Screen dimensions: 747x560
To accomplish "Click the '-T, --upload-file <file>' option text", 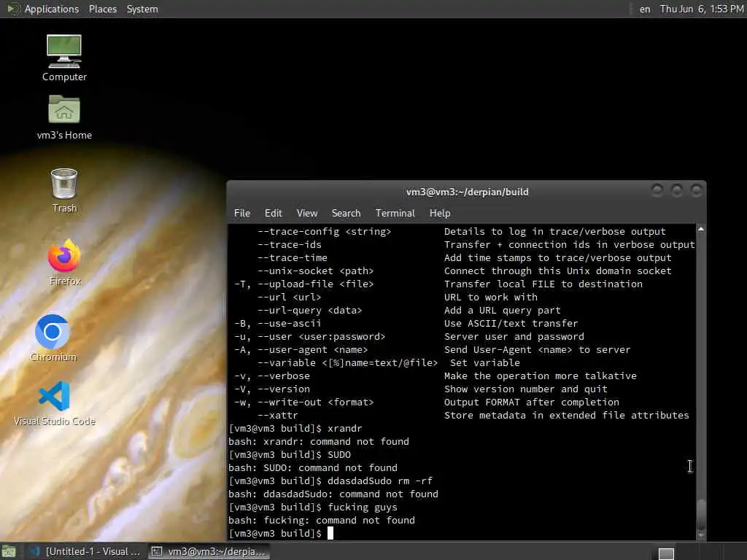I will 304,284.
